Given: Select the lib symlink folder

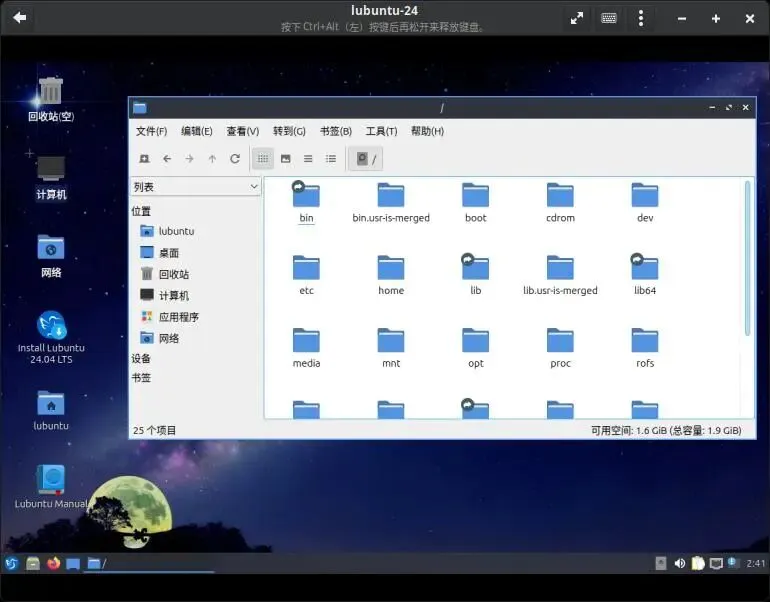Looking at the screenshot, I should [475, 275].
